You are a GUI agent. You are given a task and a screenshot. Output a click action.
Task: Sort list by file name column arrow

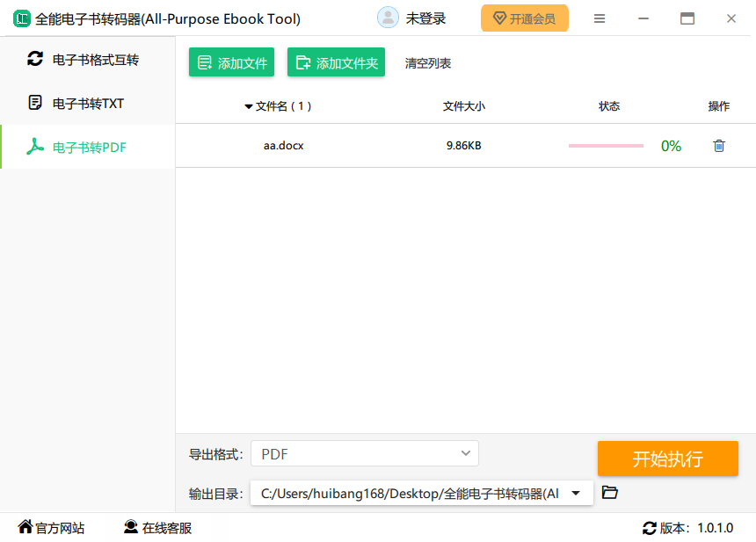pyautogui.click(x=249, y=107)
